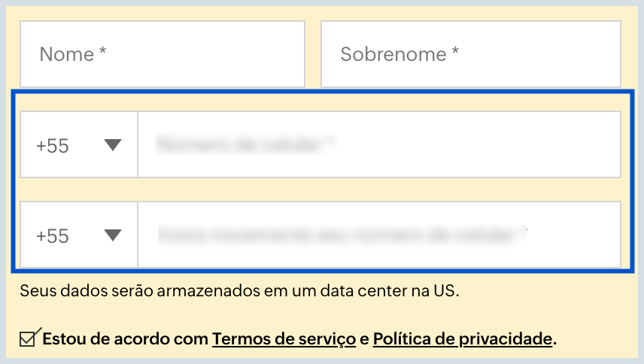Expand the first phone row's dropdown arrow

click(x=113, y=145)
